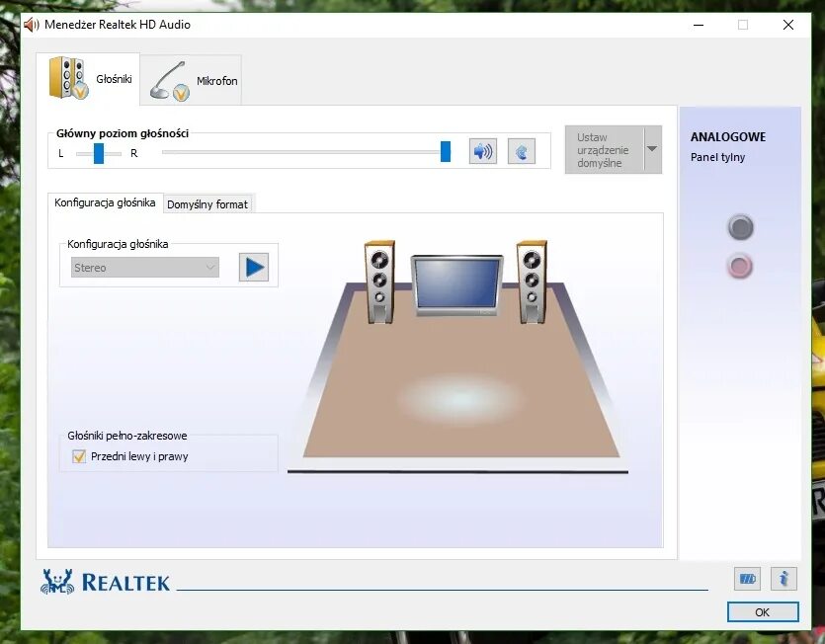This screenshot has height=644, width=825.
Task: Click Ustaw urządzenie domyślne button
Action: [x=604, y=150]
